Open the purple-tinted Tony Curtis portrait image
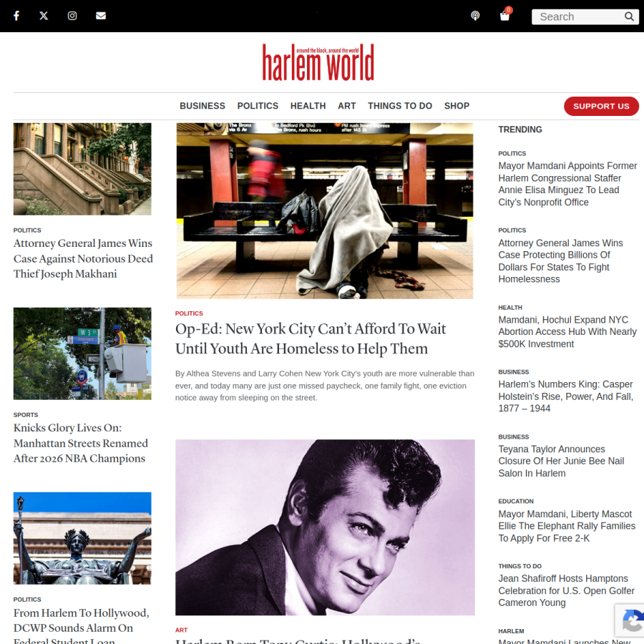The image size is (644, 644). coord(325,527)
